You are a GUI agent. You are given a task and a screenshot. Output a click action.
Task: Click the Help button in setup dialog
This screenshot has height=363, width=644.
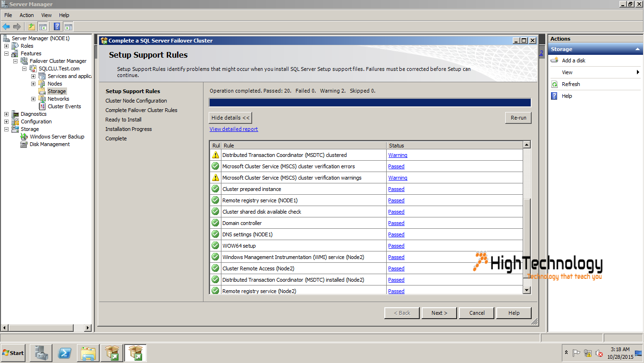[x=514, y=313]
